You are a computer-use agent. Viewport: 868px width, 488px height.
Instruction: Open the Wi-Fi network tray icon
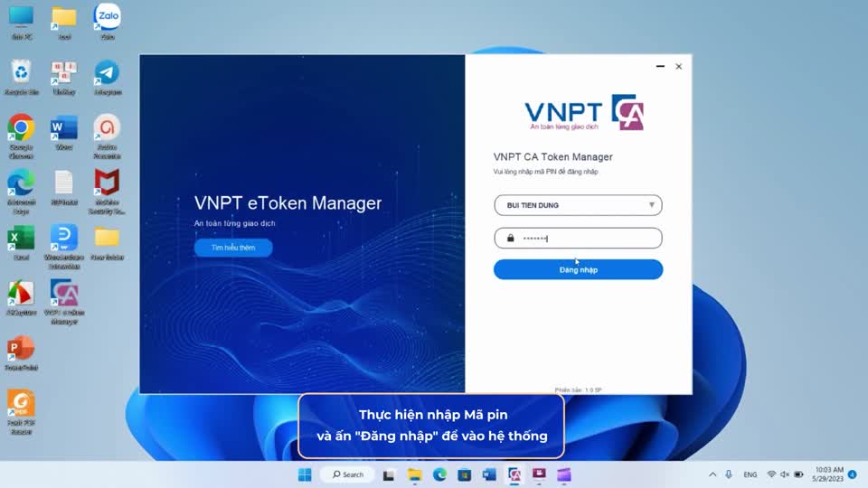[x=771, y=474]
